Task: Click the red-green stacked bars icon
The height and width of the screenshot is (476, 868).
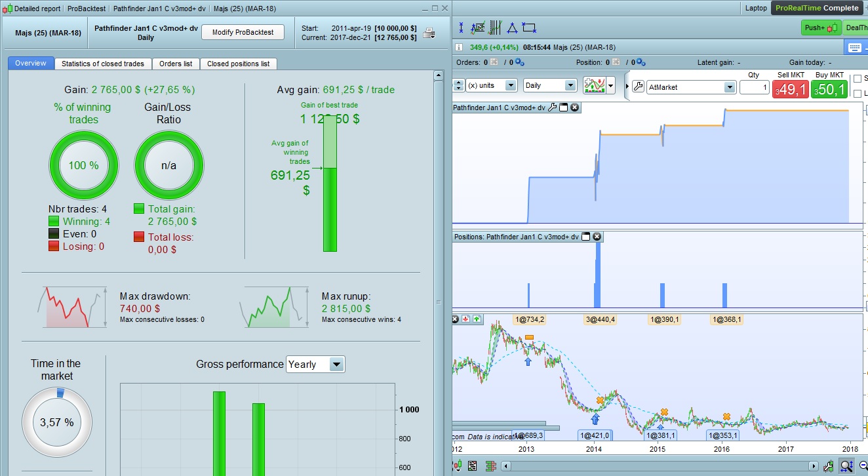Action: (490, 466)
